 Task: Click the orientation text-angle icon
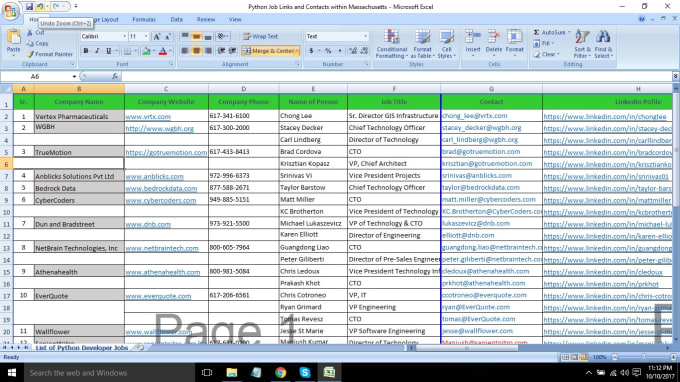(x=221, y=36)
